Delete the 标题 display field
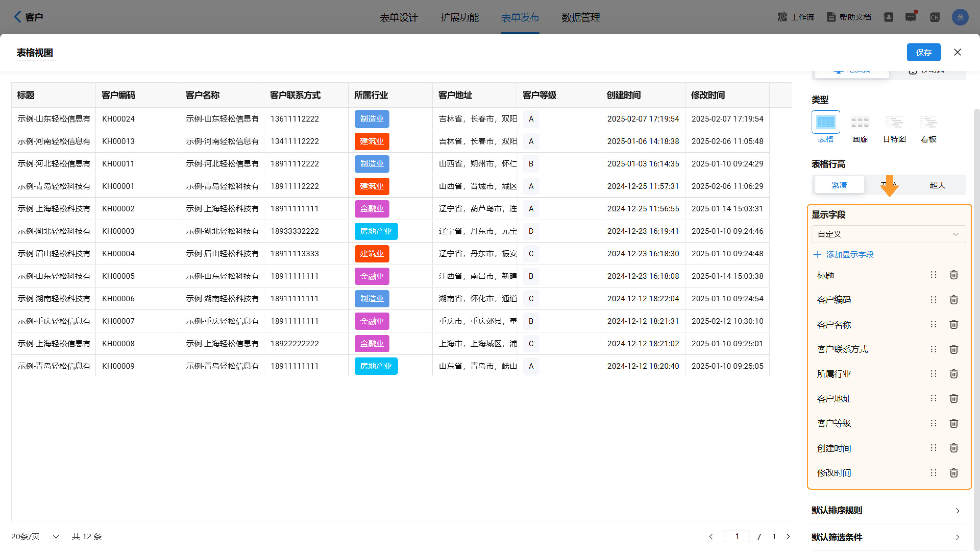Viewport: 980px width, 551px height. 954,275
